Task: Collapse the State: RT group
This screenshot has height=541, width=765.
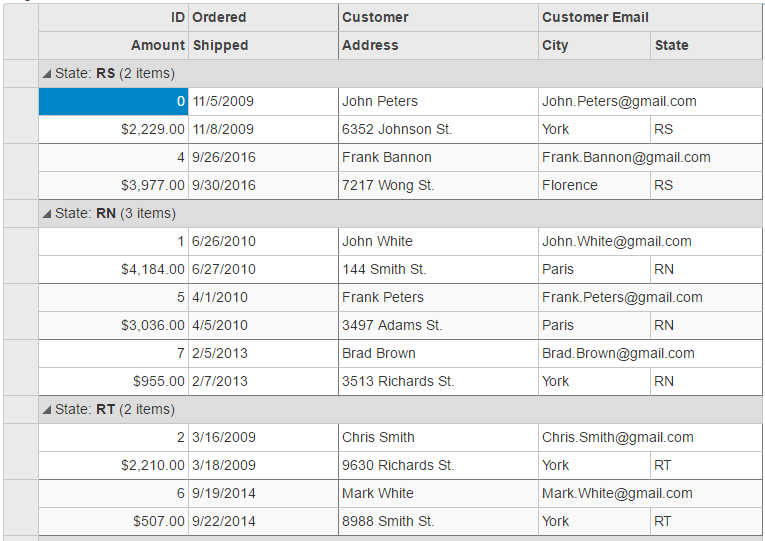Action: click(x=47, y=410)
